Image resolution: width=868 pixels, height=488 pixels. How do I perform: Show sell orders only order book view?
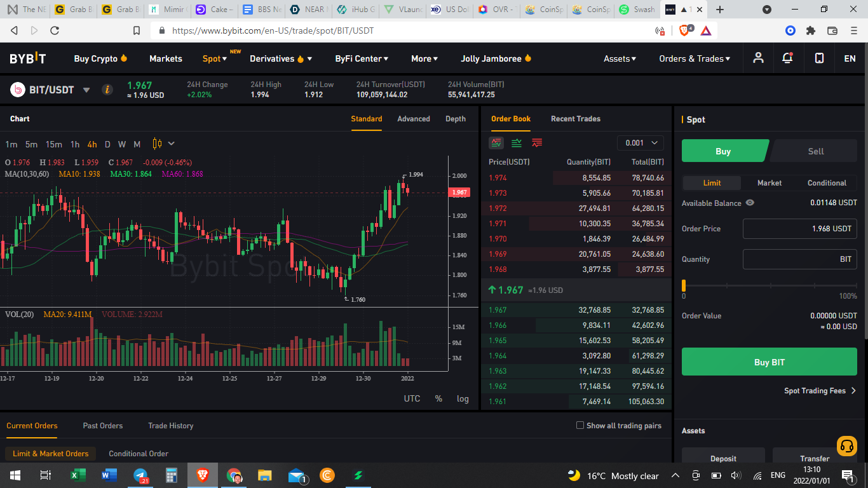(x=537, y=142)
